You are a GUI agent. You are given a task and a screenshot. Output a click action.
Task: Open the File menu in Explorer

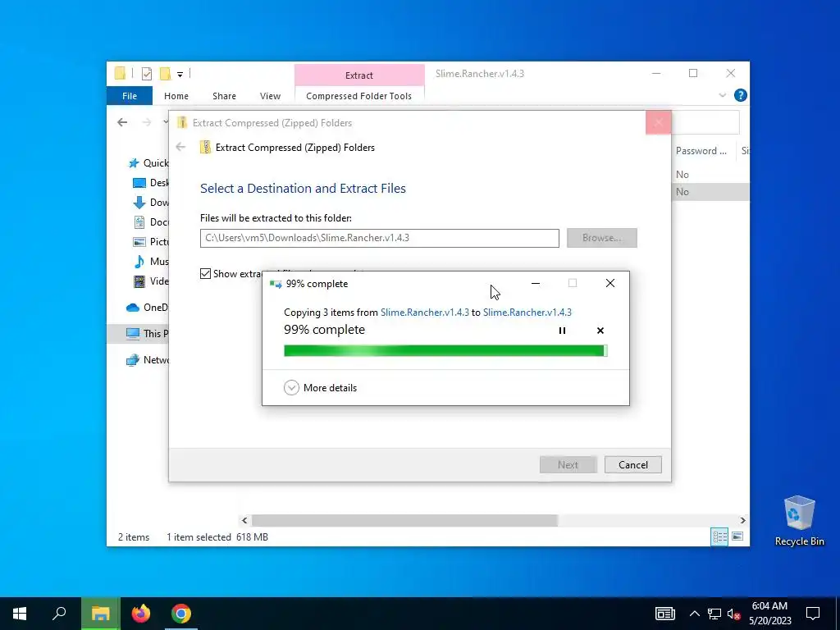point(129,96)
